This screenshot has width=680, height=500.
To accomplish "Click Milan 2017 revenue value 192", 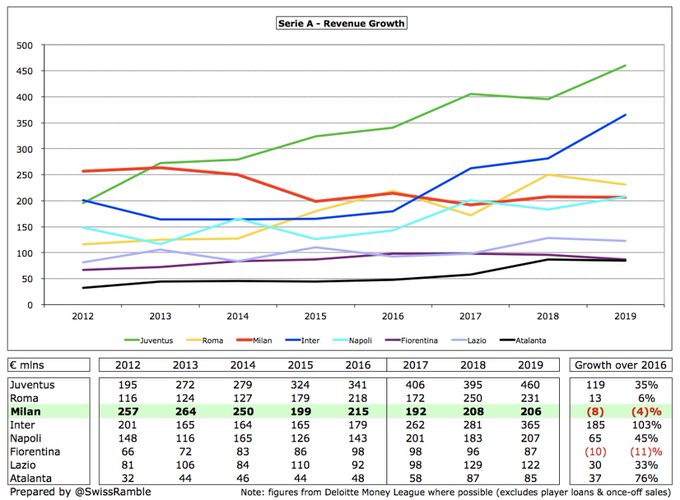I will click(x=415, y=412).
